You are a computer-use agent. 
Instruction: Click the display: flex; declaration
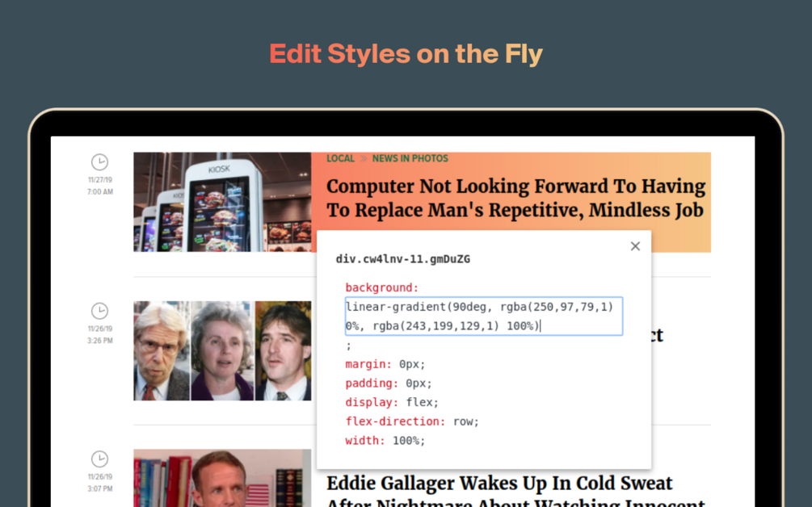[392, 403]
